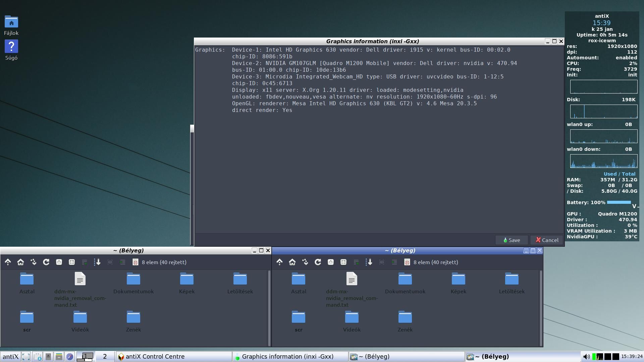The height and width of the screenshot is (362, 644).
Task: Click the eject/unplug drive taskbar icon
Action: 48,357
